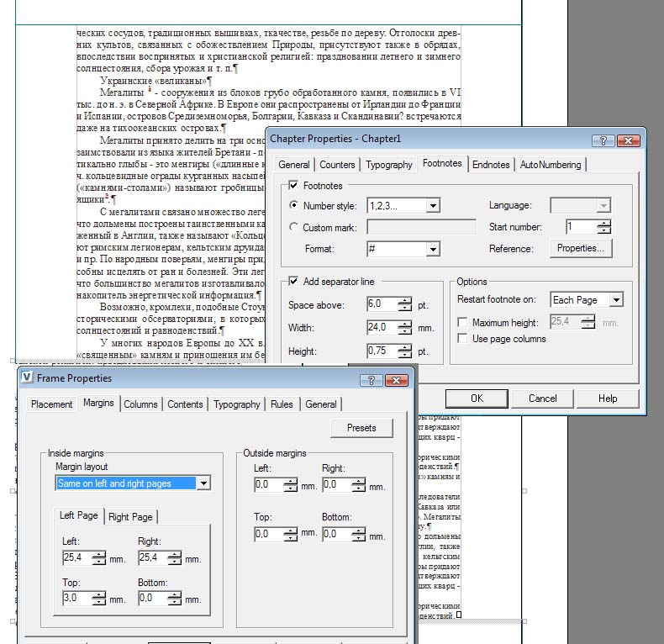The height and width of the screenshot is (644, 664).
Task: Click the Space above 6,0 field
Action: coord(382,304)
